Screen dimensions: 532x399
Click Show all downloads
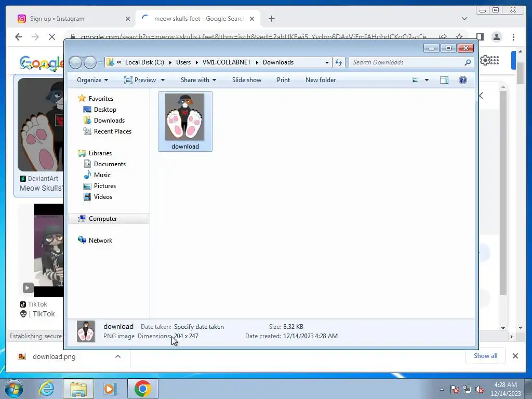(486, 356)
